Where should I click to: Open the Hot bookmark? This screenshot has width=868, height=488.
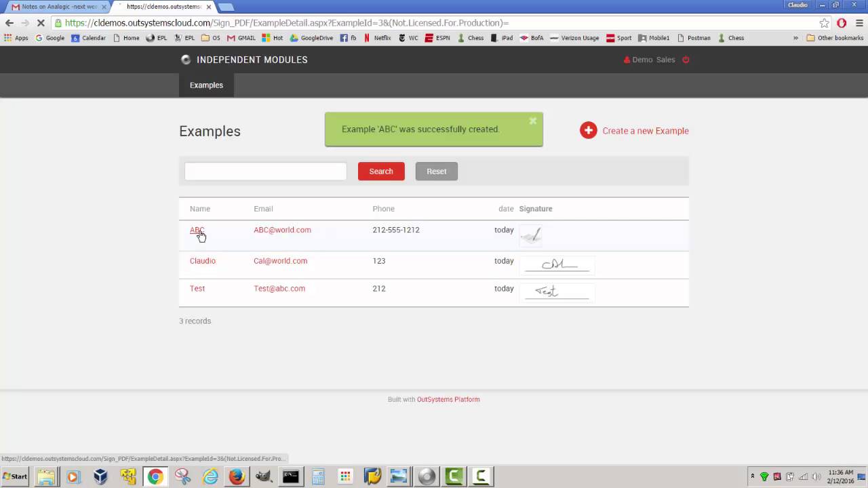pos(273,38)
